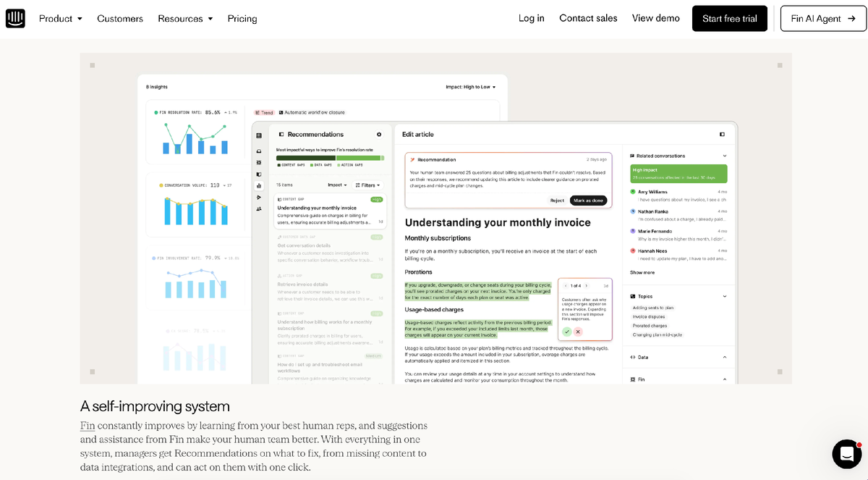This screenshot has width=868, height=480.
Task: Click Show more under Related conversations
Action: click(x=642, y=273)
